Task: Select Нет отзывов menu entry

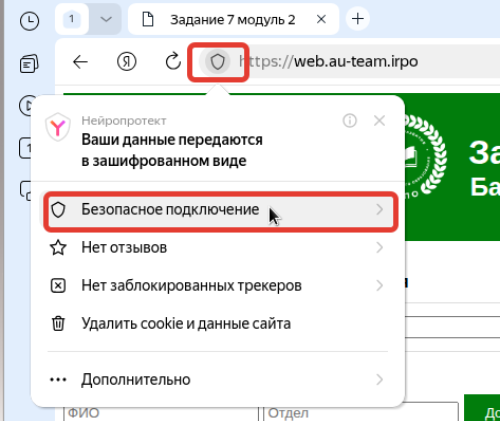Action: pos(217,248)
